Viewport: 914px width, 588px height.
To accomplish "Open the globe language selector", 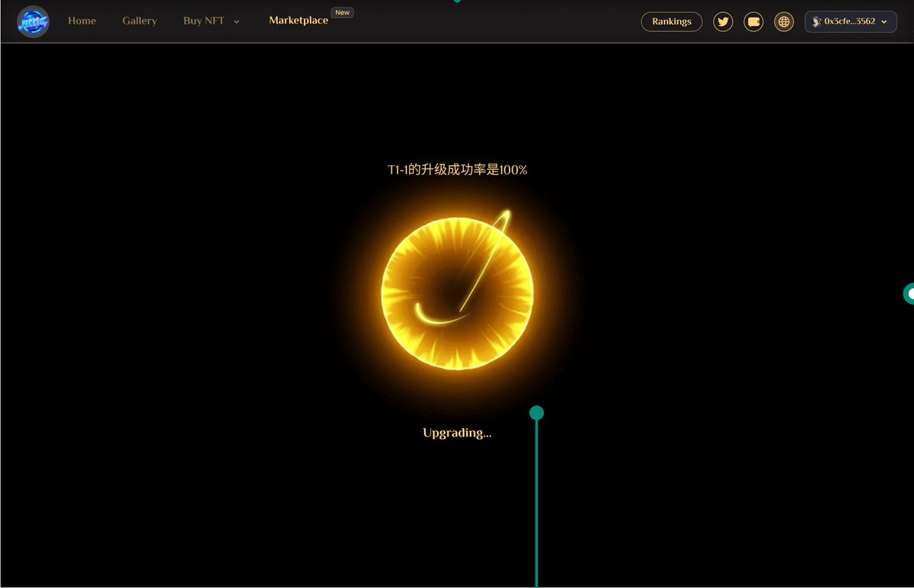I will tap(784, 21).
